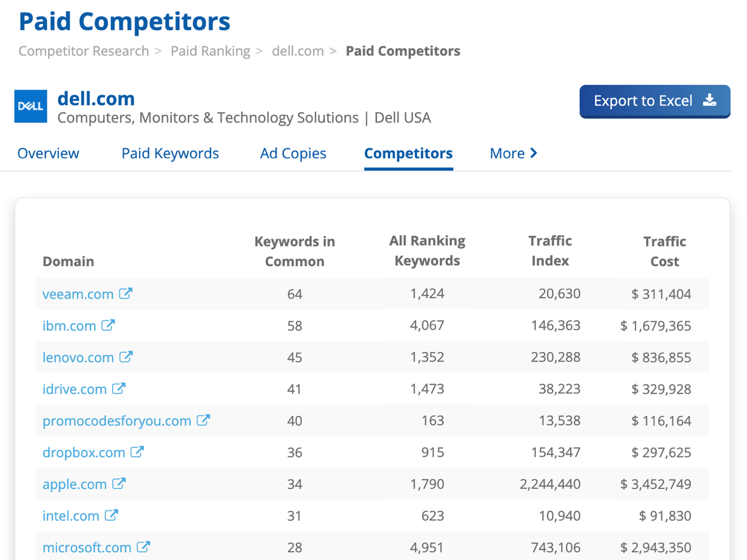Viewport: 747px width, 560px height.
Task: Open external link icon next to ibm.com
Action: tap(108, 325)
